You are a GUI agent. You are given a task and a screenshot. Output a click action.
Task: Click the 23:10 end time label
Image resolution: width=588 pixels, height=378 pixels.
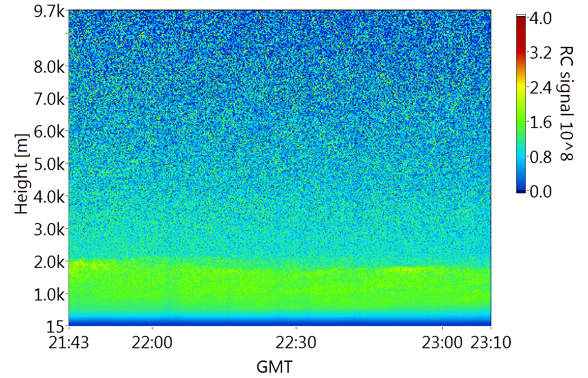pos(491,343)
